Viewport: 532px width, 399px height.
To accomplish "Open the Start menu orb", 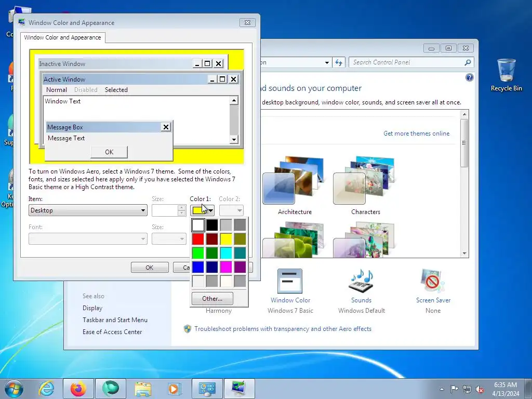I will pyautogui.click(x=14, y=389).
